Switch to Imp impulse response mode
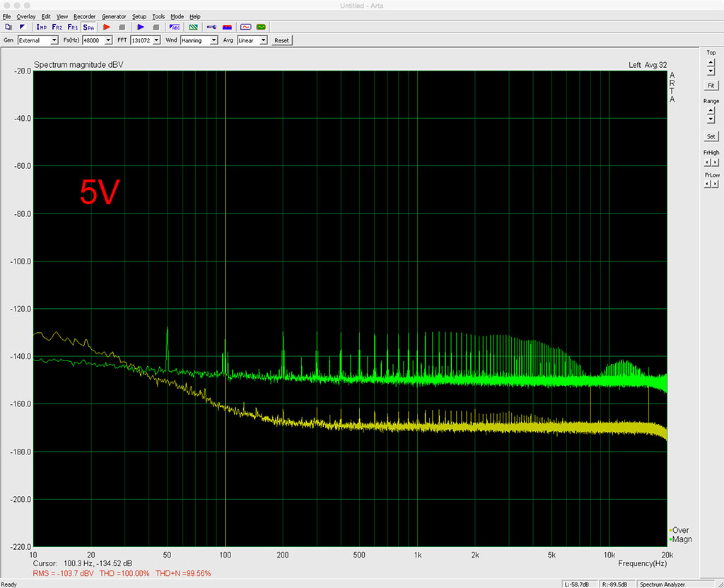The height and width of the screenshot is (588, 724). coord(42,28)
